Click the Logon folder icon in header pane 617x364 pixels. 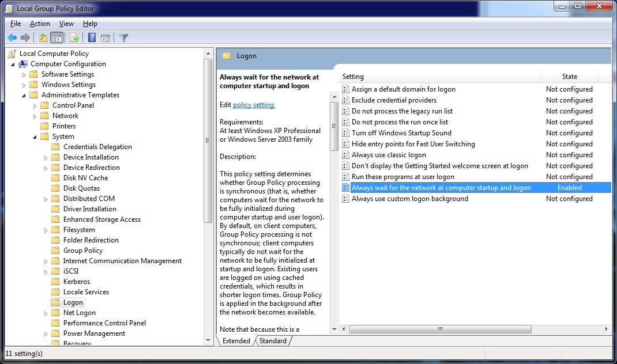tap(227, 55)
